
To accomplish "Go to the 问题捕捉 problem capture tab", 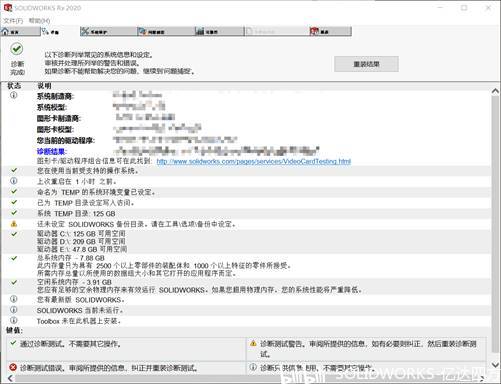I will [166, 32].
